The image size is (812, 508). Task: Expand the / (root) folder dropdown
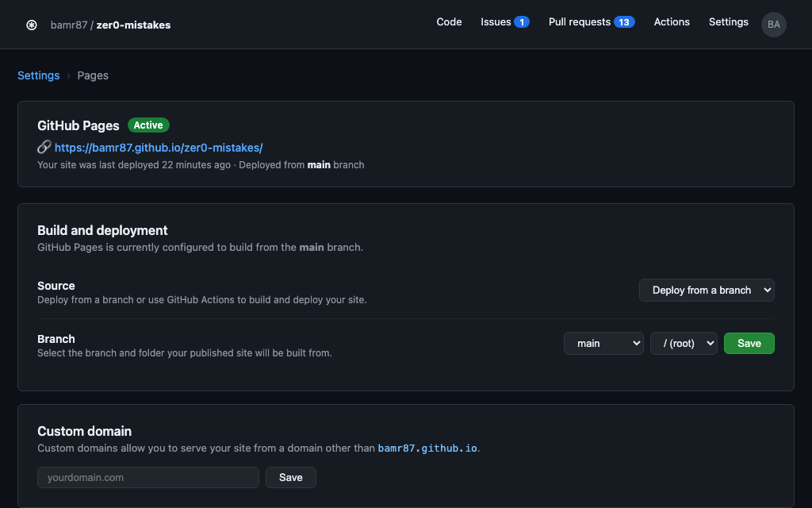click(x=684, y=343)
